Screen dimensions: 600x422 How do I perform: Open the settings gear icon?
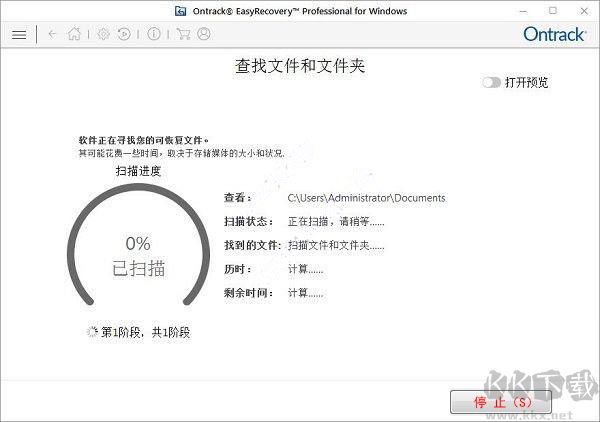point(103,34)
